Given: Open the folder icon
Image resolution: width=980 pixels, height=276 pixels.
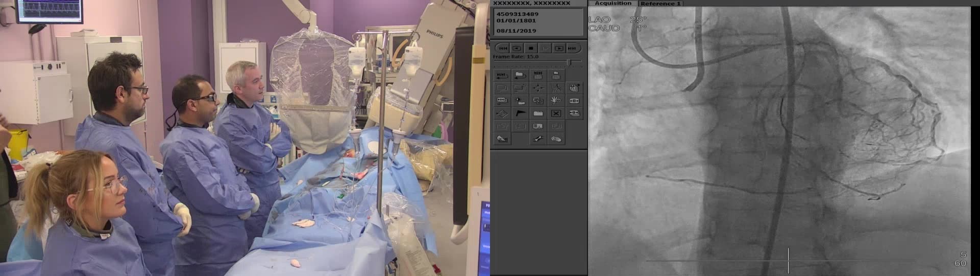Looking at the screenshot, I should coord(538,113).
